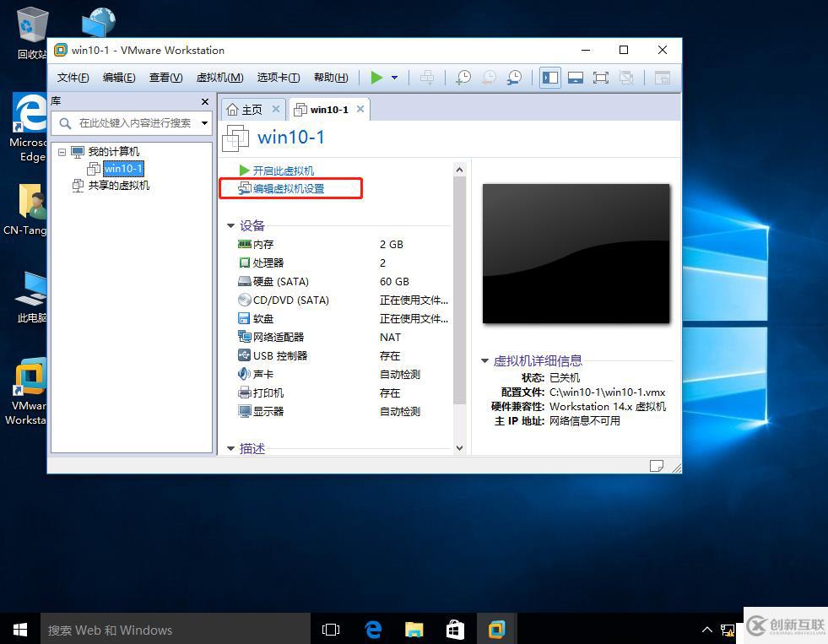Viewport: 828px width, 644px height.
Task: Click the green power on toolbar button
Action: pos(376,78)
